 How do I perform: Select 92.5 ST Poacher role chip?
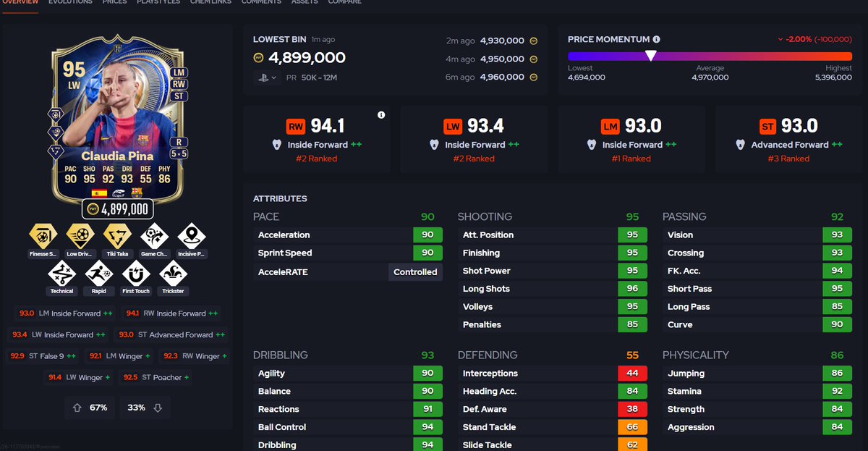click(156, 377)
